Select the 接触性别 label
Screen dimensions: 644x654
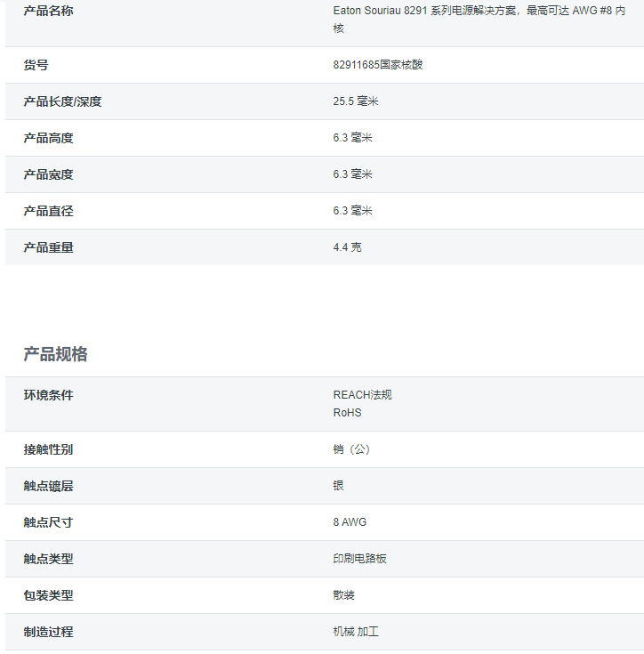(48, 449)
